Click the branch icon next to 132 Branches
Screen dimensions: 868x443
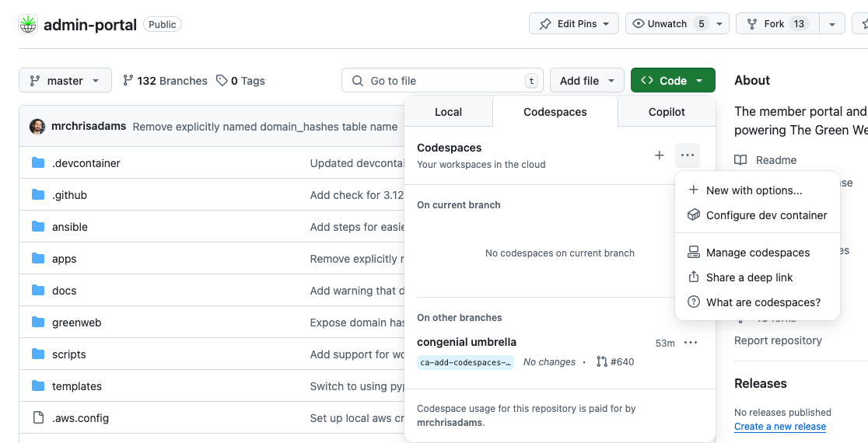point(128,81)
